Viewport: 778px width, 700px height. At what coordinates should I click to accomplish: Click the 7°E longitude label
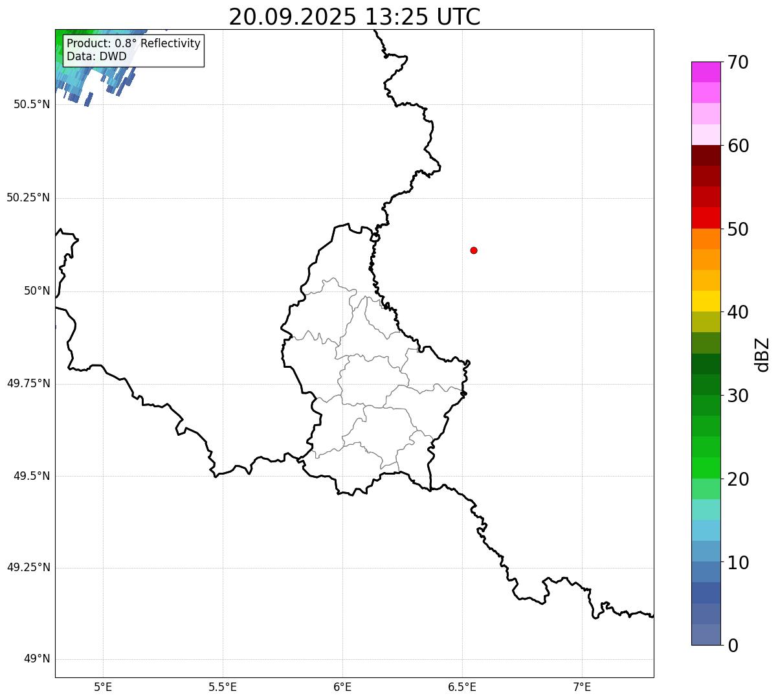[x=582, y=686]
